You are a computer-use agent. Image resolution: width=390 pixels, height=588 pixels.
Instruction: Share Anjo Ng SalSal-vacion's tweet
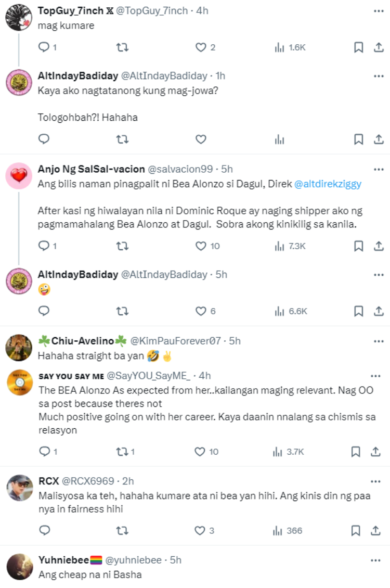click(x=379, y=246)
